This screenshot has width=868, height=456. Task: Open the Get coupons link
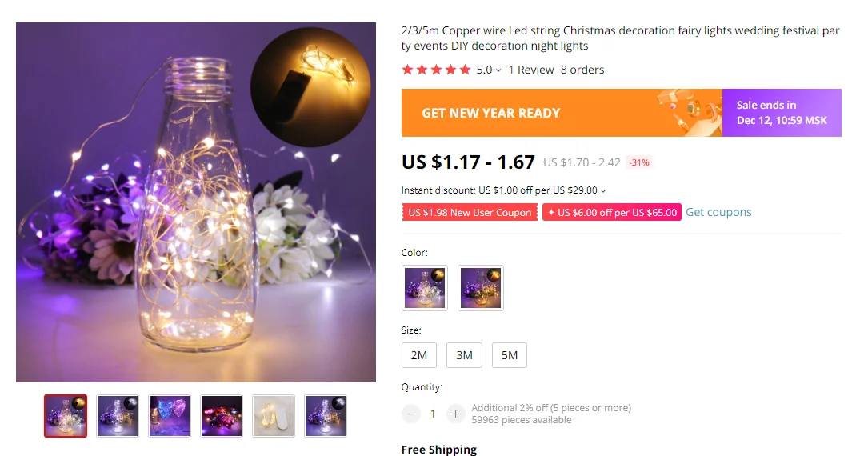click(718, 212)
